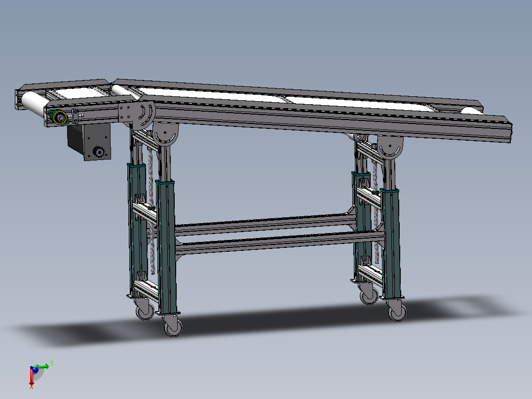Select the black motor body under the conveyor
This screenshot has width=532, height=399.
[x=75, y=140]
